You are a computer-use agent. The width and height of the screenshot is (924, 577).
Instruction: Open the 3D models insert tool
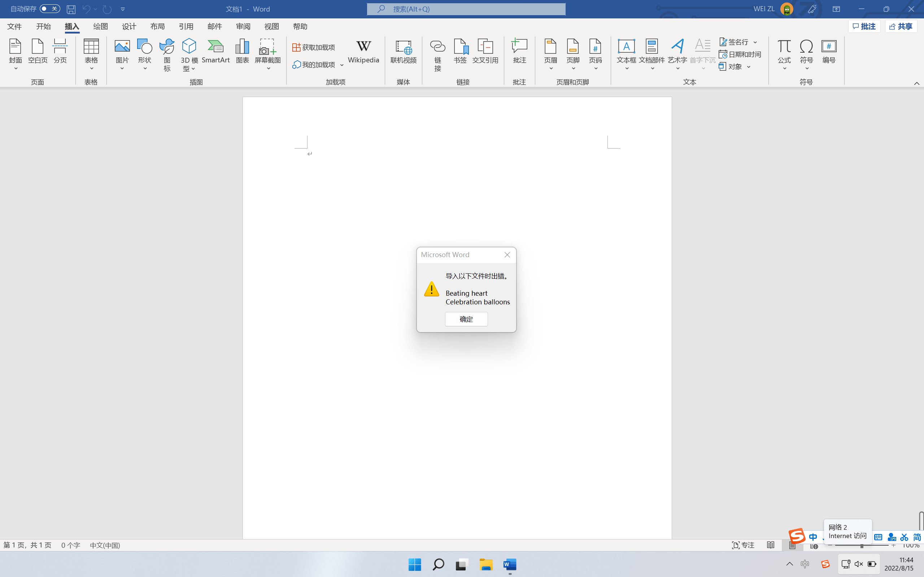pyautogui.click(x=189, y=47)
